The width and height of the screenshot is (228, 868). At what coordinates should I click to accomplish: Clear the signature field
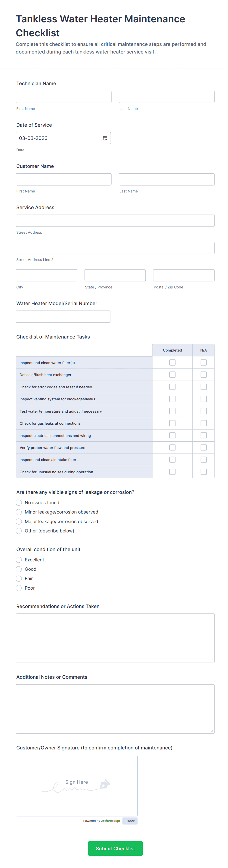click(130, 821)
